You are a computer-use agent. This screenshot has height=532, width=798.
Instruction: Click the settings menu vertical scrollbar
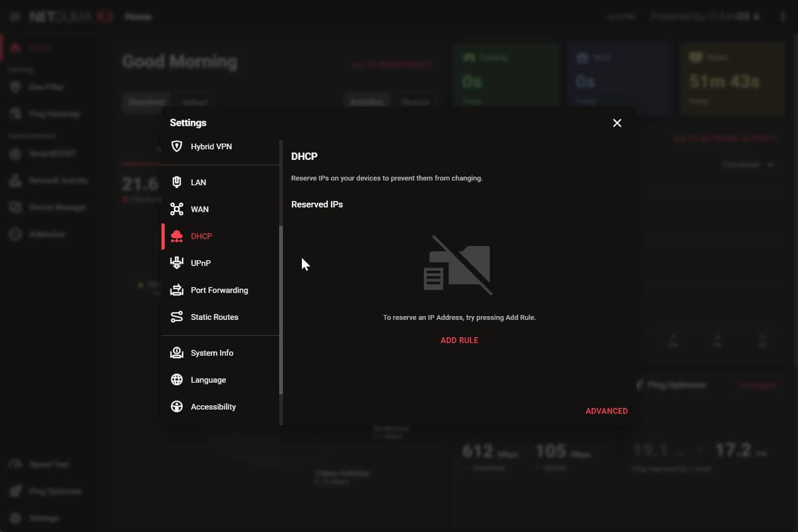[x=281, y=309]
